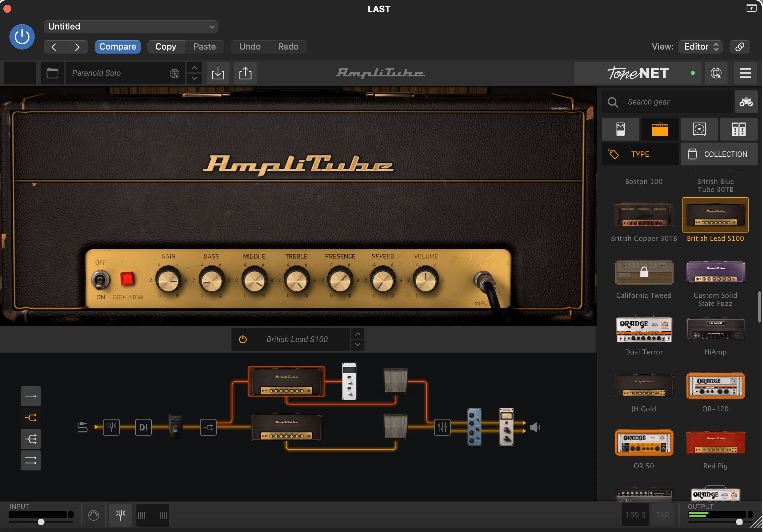
Task: Switch to the rack effects gear tab
Action: 739,129
